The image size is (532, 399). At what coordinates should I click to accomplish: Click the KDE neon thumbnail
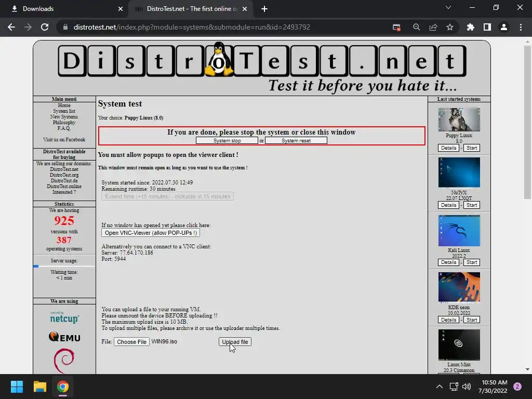coord(459,287)
